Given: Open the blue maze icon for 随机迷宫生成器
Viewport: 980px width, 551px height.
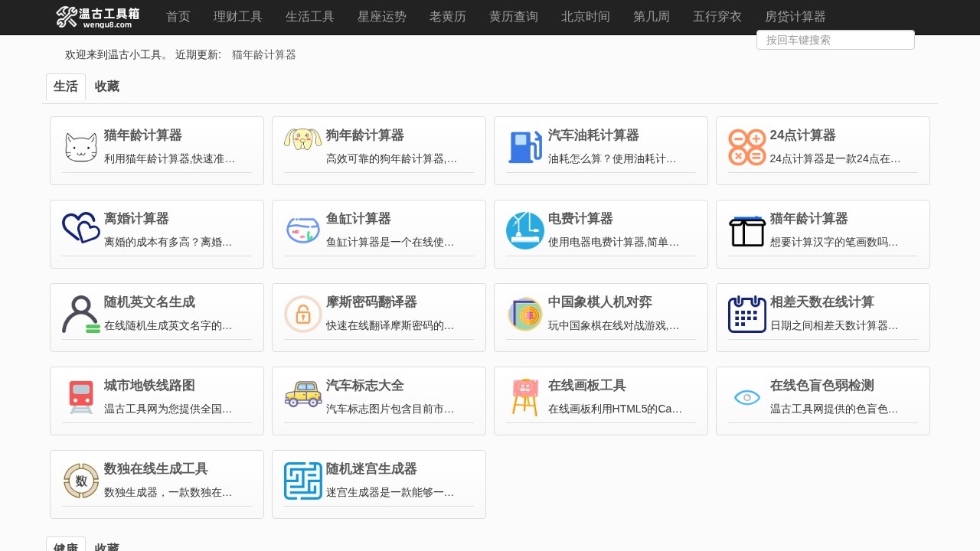Looking at the screenshot, I should (x=302, y=481).
